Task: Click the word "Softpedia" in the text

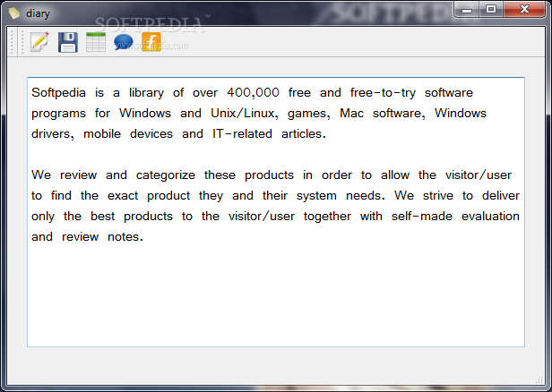Action: [58, 93]
